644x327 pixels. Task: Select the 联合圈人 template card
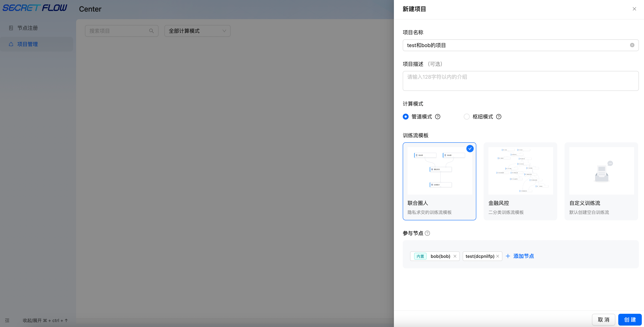[x=439, y=181]
